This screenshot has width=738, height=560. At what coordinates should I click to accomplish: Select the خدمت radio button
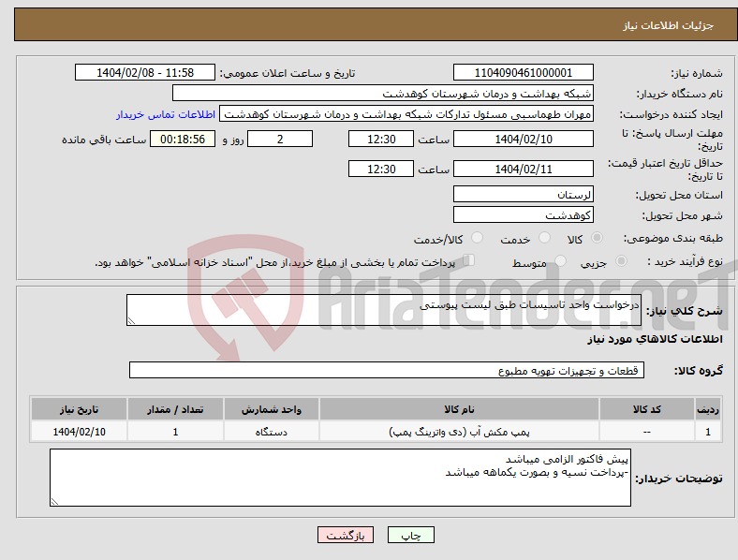(x=544, y=238)
